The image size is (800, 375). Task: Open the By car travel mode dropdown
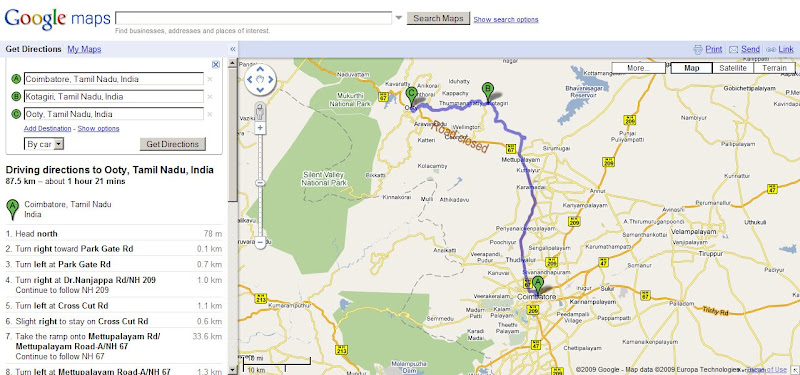click(44, 144)
